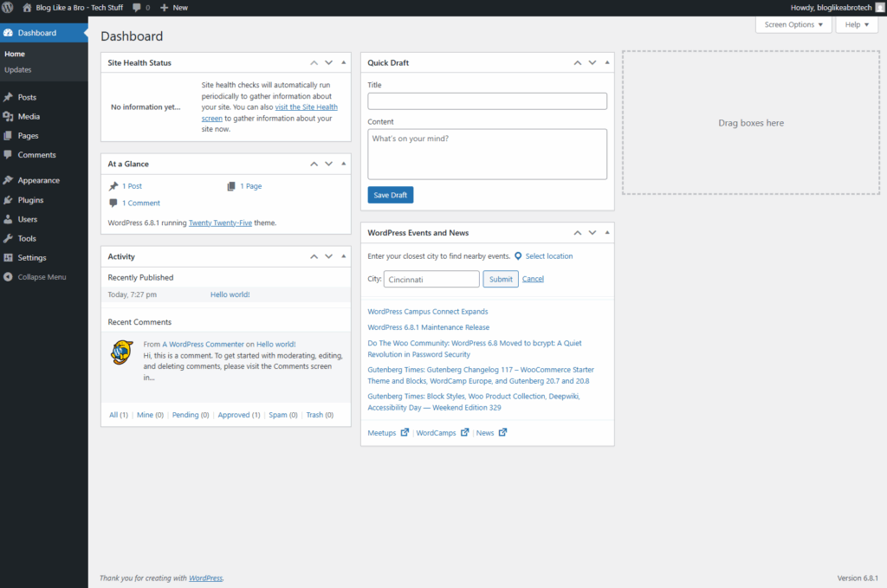The height and width of the screenshot is (588, 887).
Task: Toggle the Site Health Status panel
Action: pyautogui.click(x=343, y=62)
